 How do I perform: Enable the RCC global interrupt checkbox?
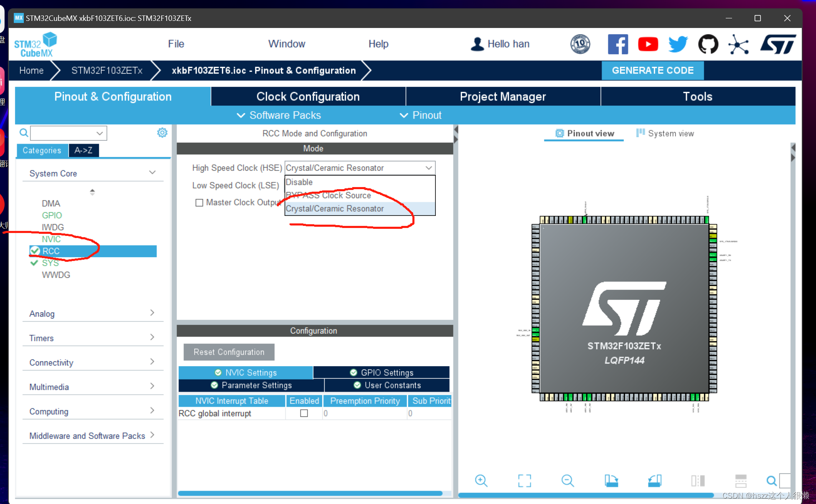pyautogui.click(x=304, y=413)
